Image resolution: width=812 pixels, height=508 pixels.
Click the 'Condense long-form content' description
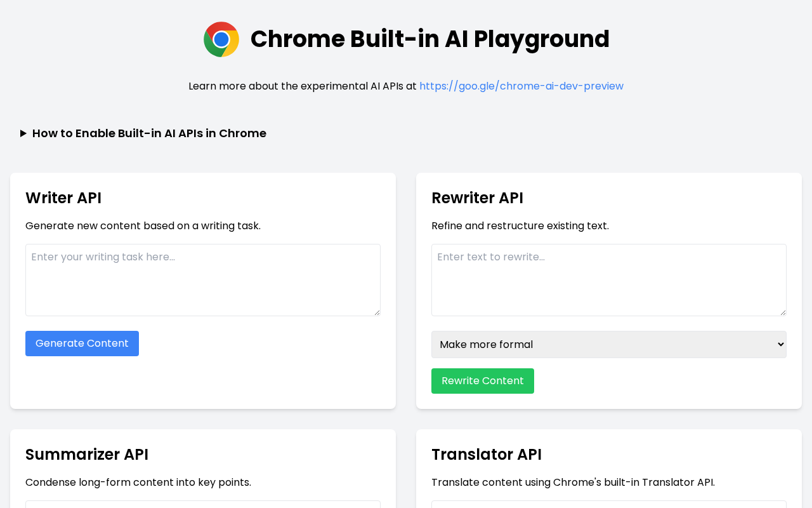click(138, 483)
